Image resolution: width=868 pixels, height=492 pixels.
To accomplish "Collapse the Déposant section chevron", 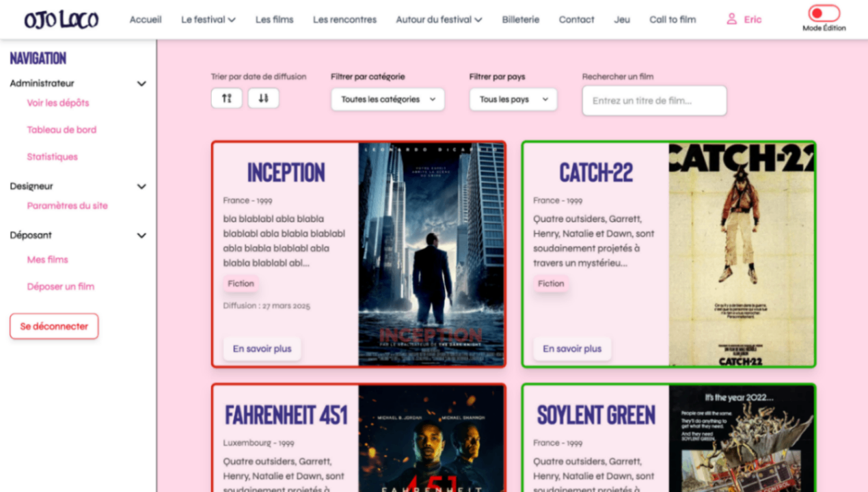I will 141,236.
